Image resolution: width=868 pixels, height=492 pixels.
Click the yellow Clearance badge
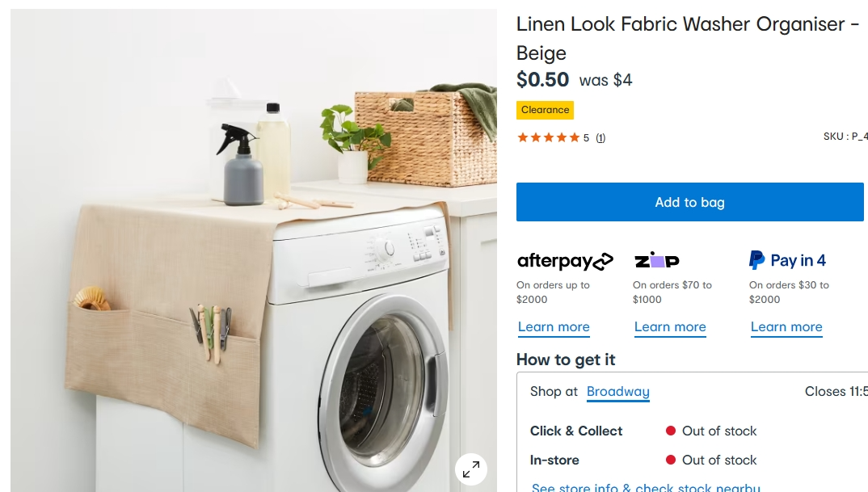click(545, 110)
